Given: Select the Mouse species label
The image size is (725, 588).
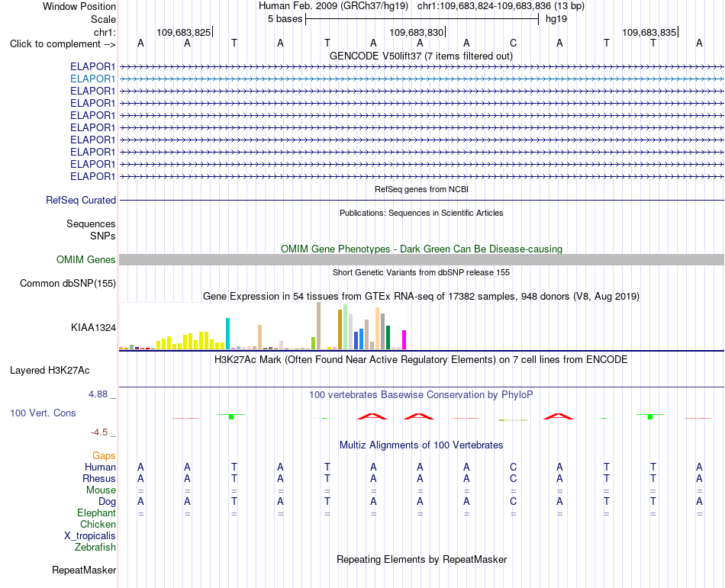Looking at the screenshot, I should pyautogui.click(x=101, y=490).
